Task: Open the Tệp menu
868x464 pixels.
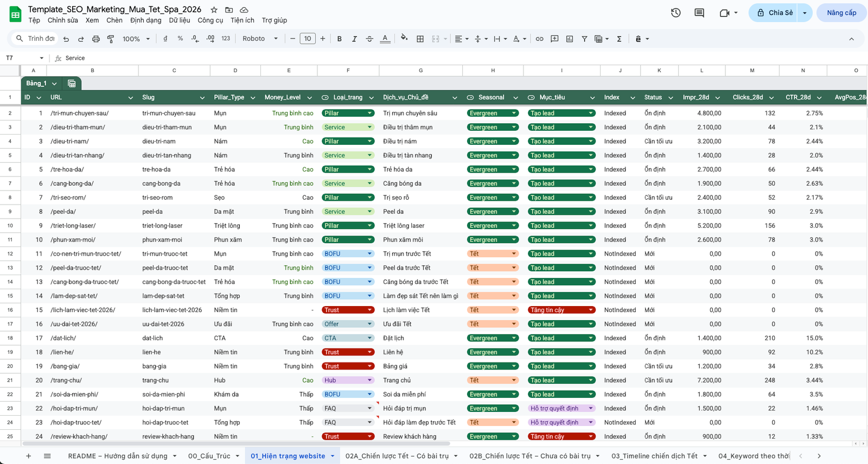Action: [34, 20]
